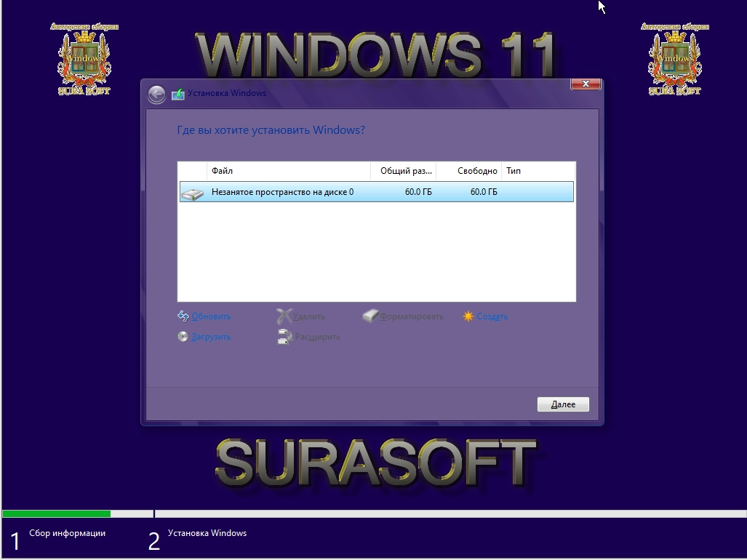Click the disabled Расширить link
Screen dimensions: 747x560
point(317,337)
